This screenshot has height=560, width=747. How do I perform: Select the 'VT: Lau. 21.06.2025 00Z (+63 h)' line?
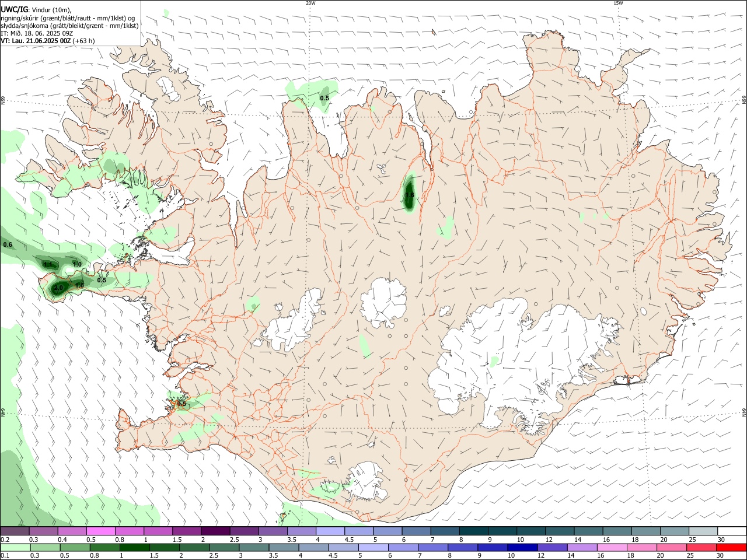coord(48,41)
